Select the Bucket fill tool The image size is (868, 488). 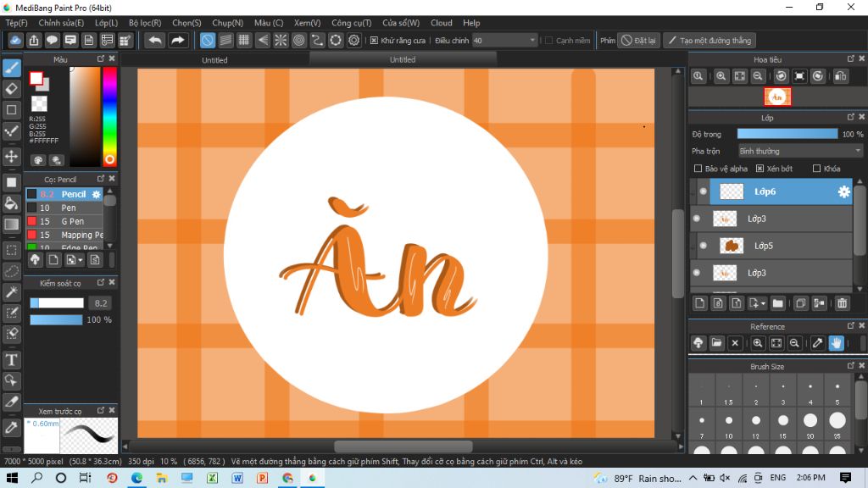click(x=12, y=203)
